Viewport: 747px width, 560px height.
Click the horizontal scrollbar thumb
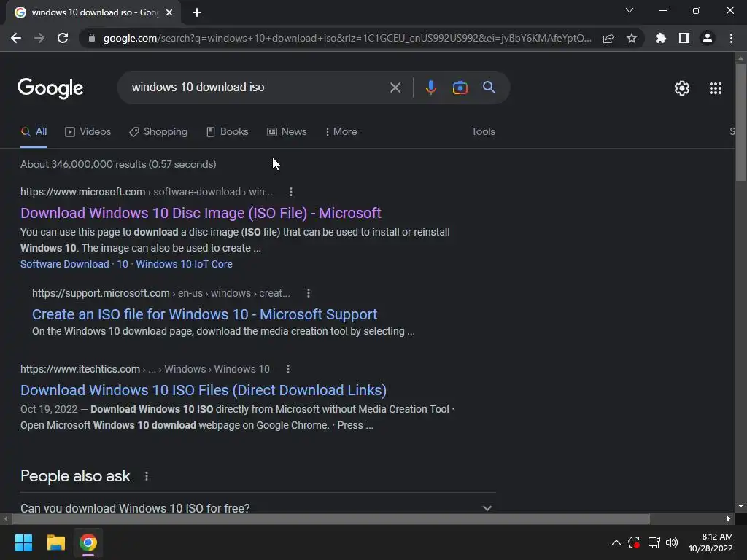pyautogui.click(x=330, y=518)
